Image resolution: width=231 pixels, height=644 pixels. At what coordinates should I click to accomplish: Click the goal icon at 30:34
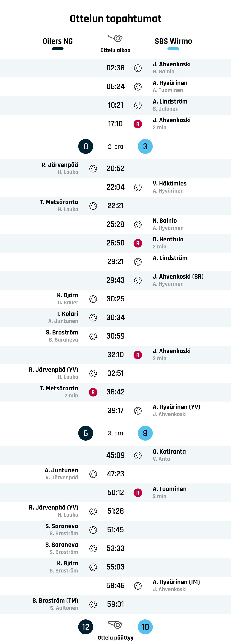click(x=93, y=318)
